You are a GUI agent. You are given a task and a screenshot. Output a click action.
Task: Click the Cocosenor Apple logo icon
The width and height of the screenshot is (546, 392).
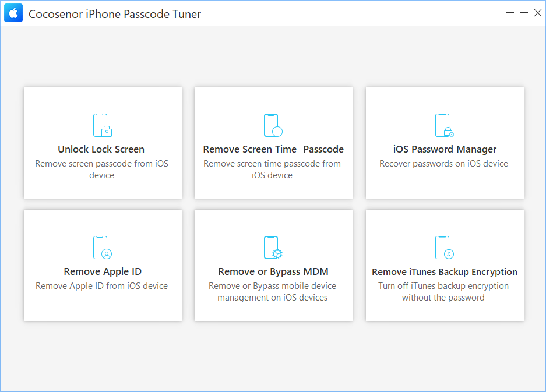click(13, 13)
